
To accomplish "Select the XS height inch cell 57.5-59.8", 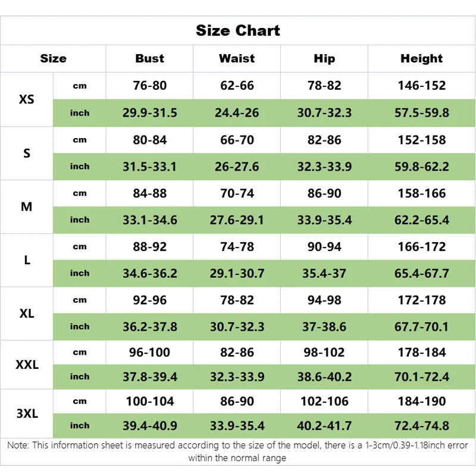I will click(x=421, y=113).
